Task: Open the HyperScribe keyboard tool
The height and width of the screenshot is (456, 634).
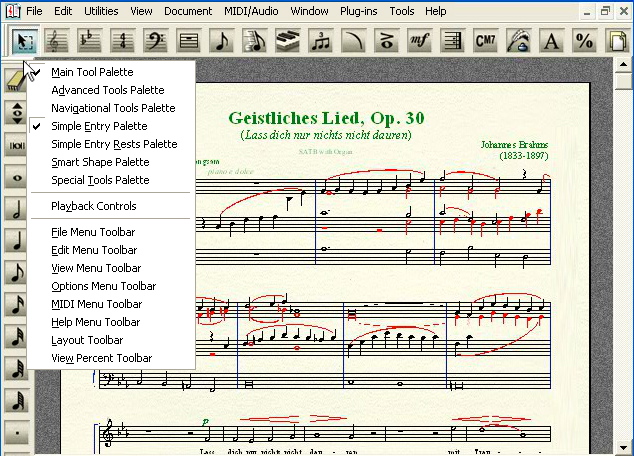Action: pyautogui.click(x=288, y=41)
